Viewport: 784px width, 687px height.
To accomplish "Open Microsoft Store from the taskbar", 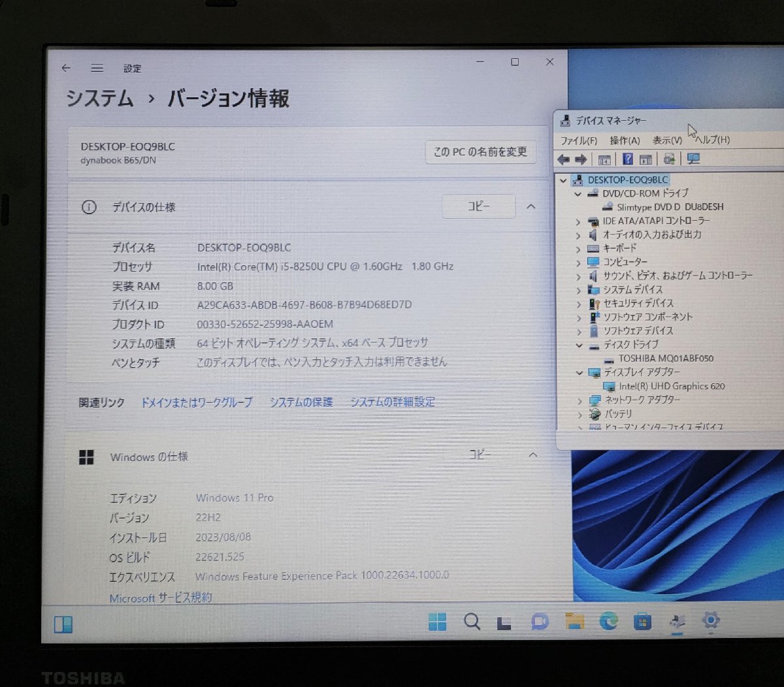I will pos(643,621).
